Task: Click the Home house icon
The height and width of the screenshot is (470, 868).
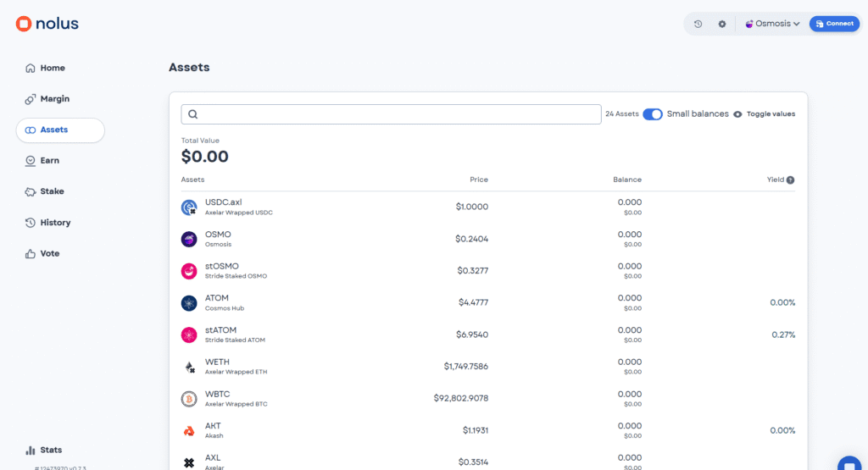Action: pos(30,68)
